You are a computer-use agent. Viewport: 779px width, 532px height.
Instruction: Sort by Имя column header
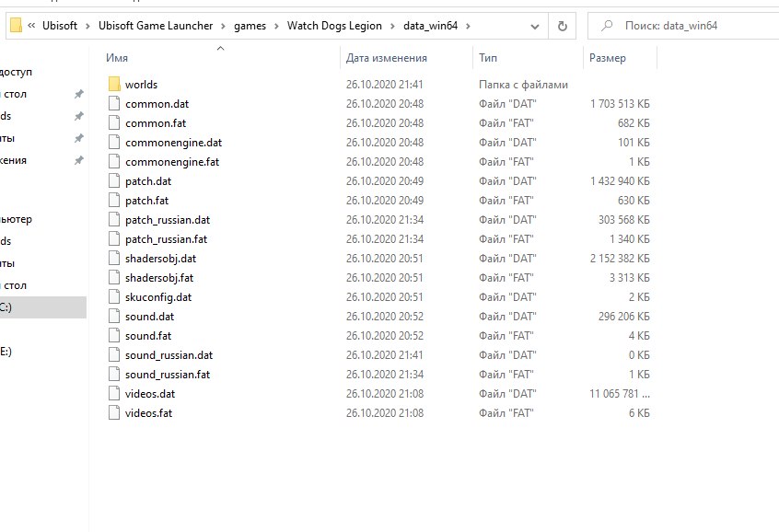(x=117, y=58)
